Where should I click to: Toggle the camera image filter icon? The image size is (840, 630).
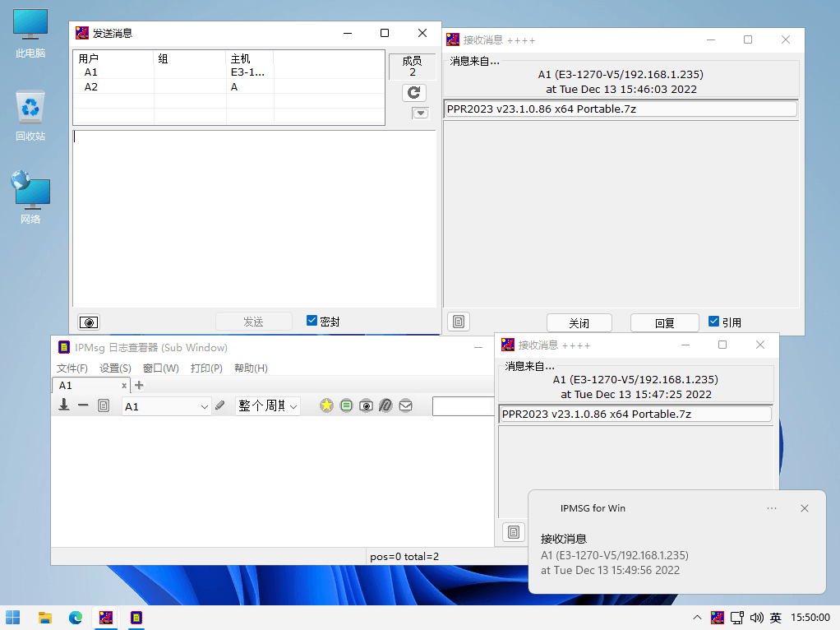(366, 405)
